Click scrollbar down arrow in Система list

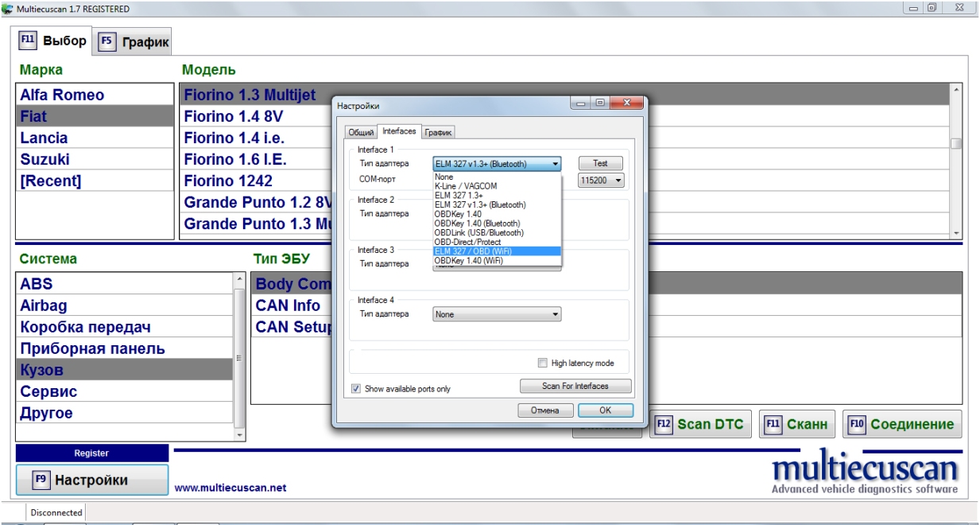[240, 435]
